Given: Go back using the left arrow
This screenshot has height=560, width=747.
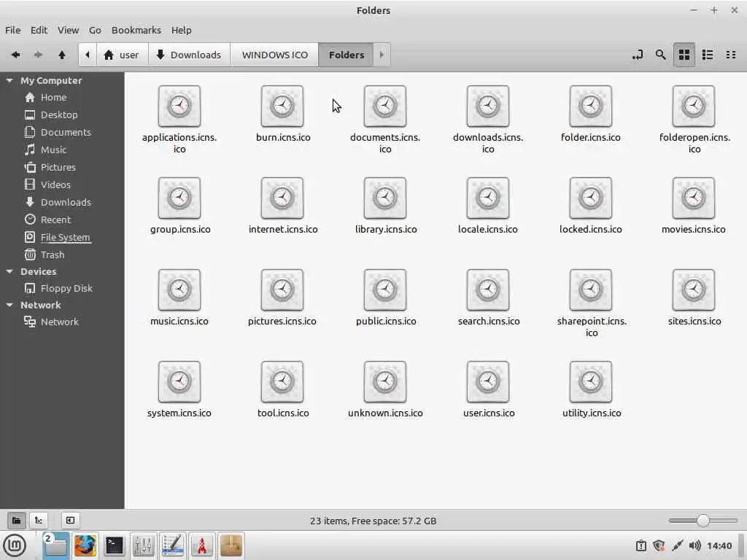Looking at the screenshot, I should click(x=16, y=55).
